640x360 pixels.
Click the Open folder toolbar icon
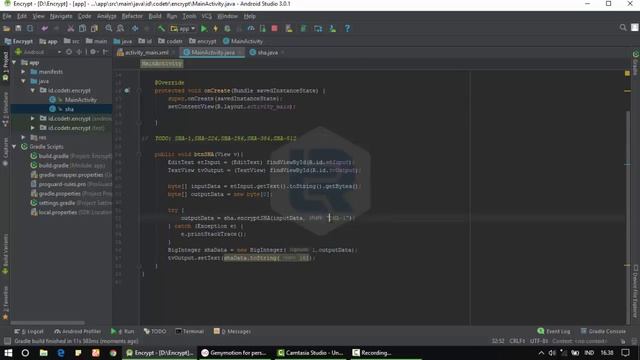click(7, 29)
